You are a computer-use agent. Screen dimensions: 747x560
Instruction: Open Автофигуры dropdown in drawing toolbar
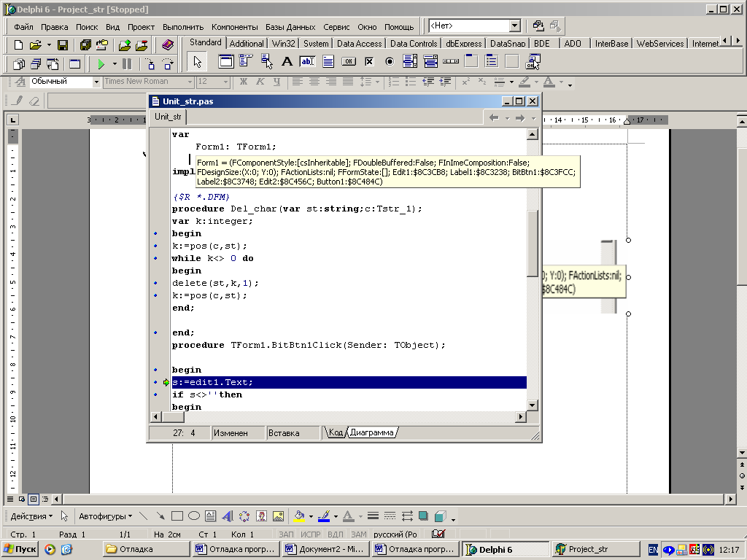tap(105, 516)
